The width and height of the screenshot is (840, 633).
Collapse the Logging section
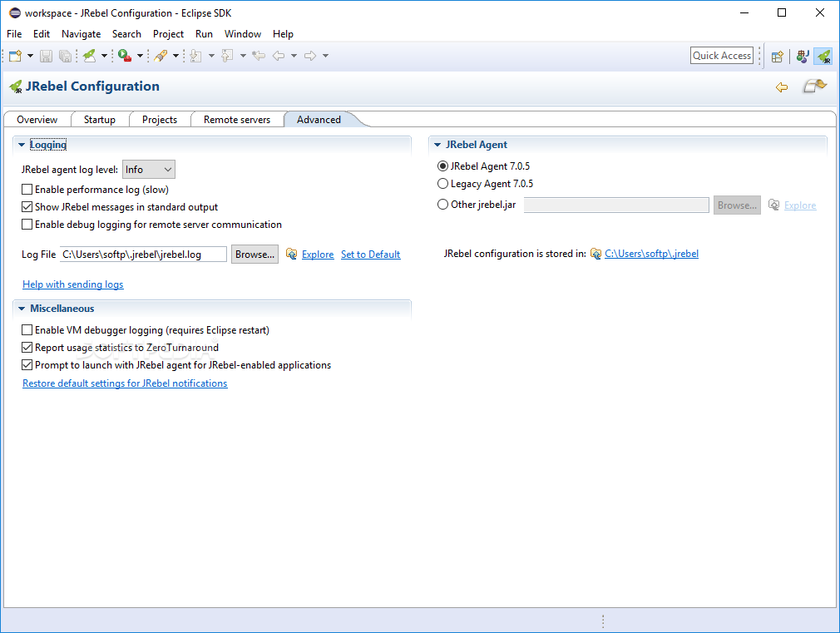point(22,145)
